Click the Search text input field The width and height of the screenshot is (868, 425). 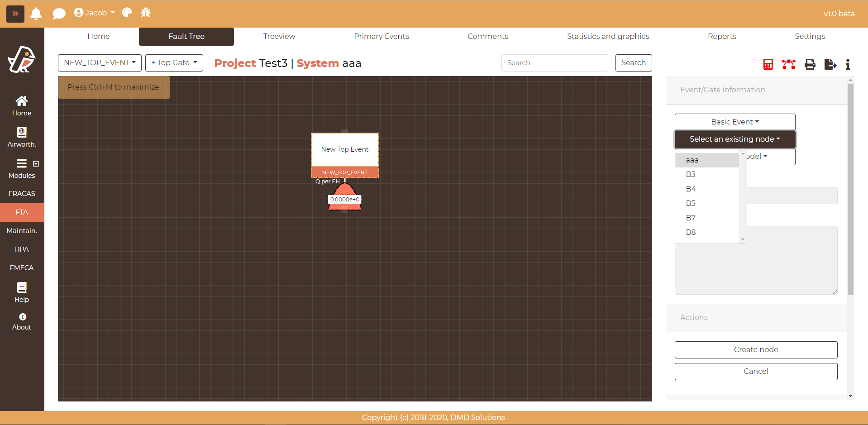tap(554, 63)
